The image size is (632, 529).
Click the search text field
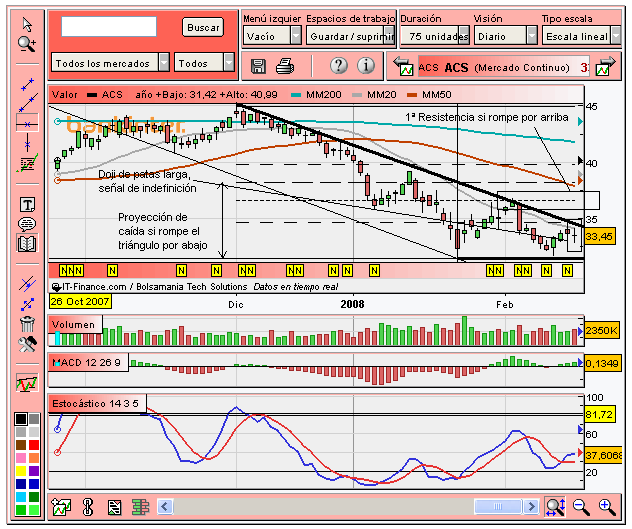coord(109,27)
